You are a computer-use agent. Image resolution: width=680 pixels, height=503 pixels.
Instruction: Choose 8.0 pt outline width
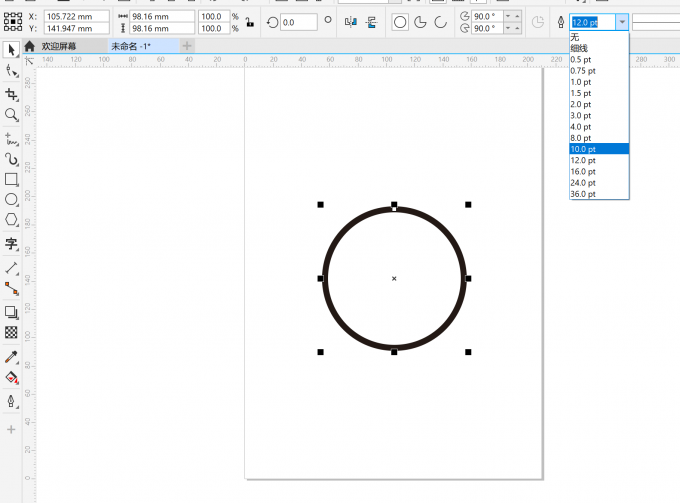click(x=599, y=138)
